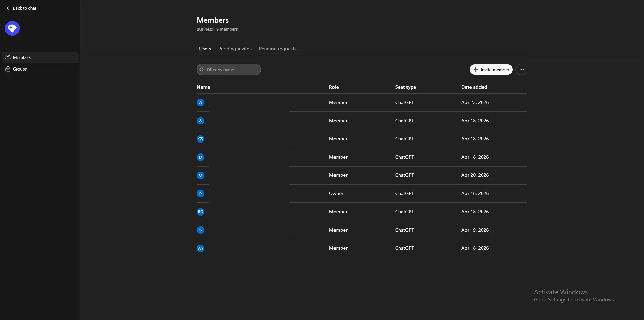Open Members in the sidebar

click(x=40, y=57)
